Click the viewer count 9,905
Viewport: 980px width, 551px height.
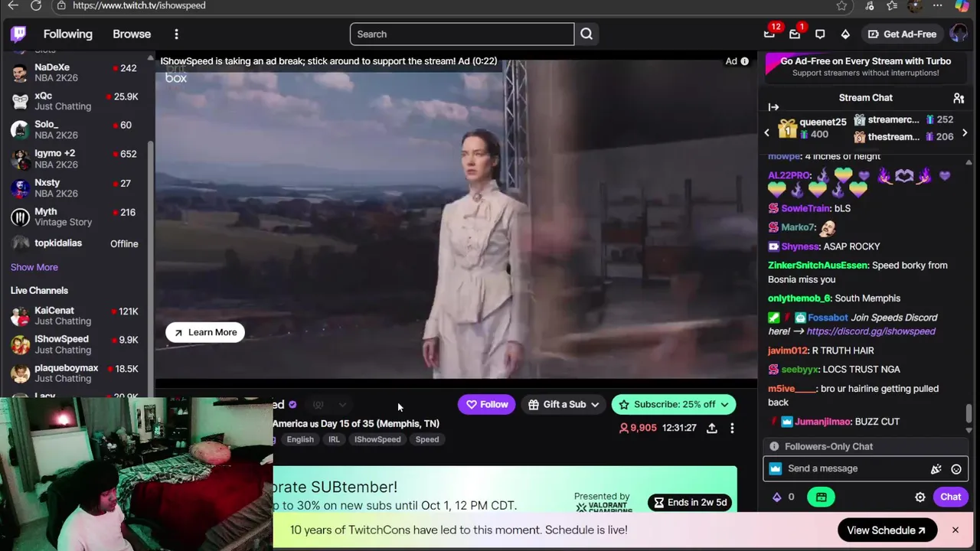click(638, 428)
